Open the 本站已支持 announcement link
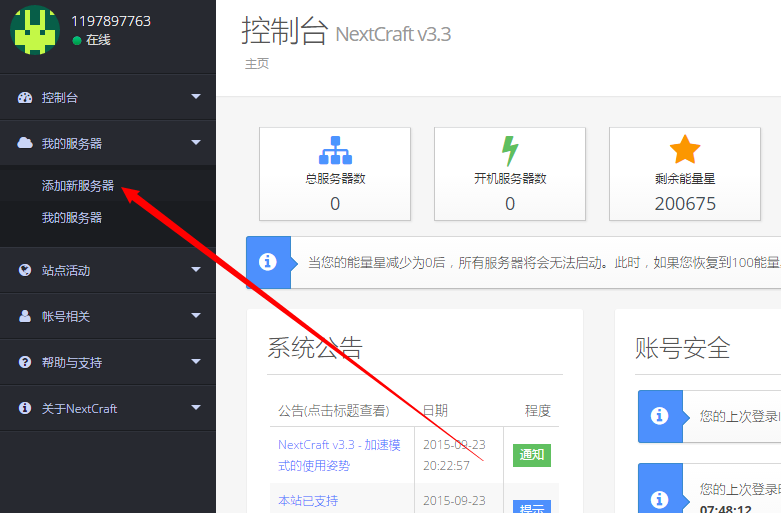 pyautogui.click(x=308, y=501)
